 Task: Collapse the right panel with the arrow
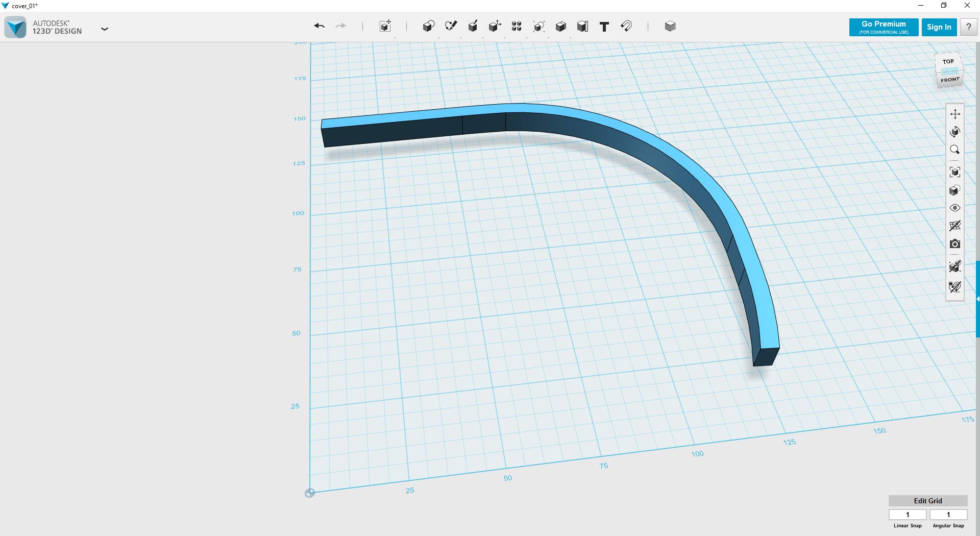[x=977, y=299]
